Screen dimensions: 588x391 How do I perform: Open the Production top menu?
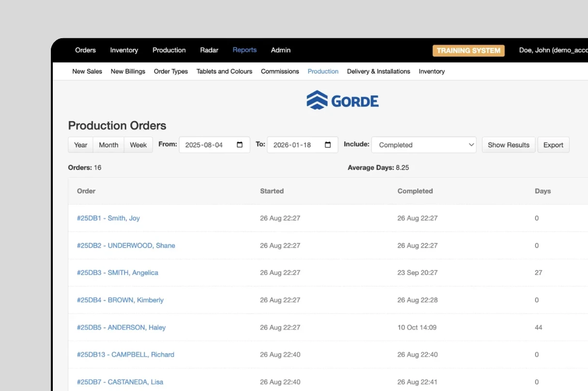click(169, 50)
